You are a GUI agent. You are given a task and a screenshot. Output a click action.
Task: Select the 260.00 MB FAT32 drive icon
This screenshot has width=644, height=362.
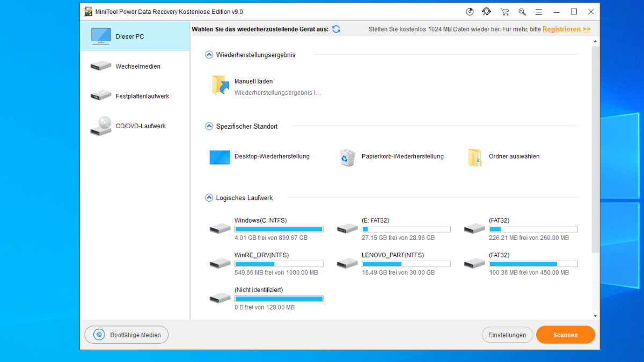point(474,229)
